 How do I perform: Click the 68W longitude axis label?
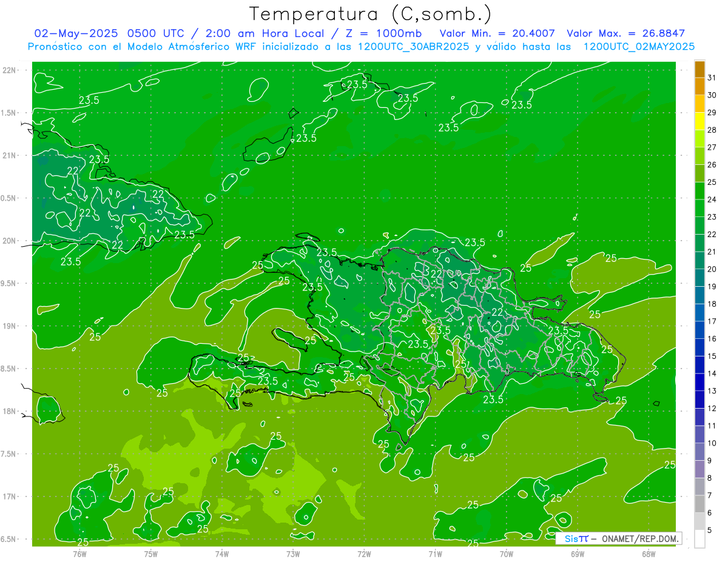pyautogui.click(x=649, y=554)
